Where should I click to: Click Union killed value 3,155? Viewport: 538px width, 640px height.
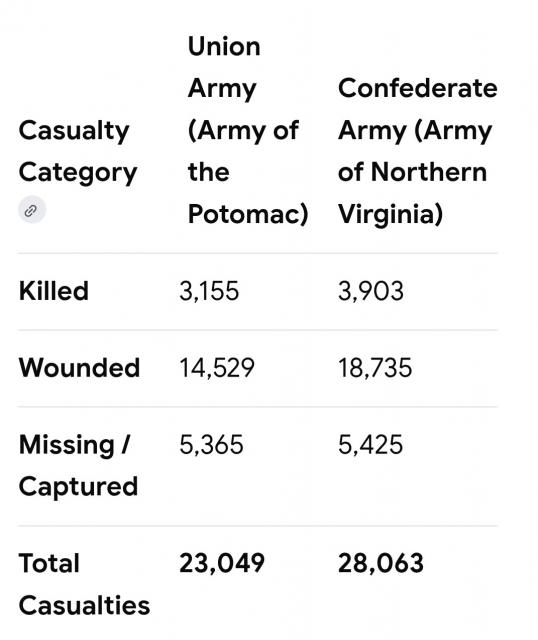point(209,291)
